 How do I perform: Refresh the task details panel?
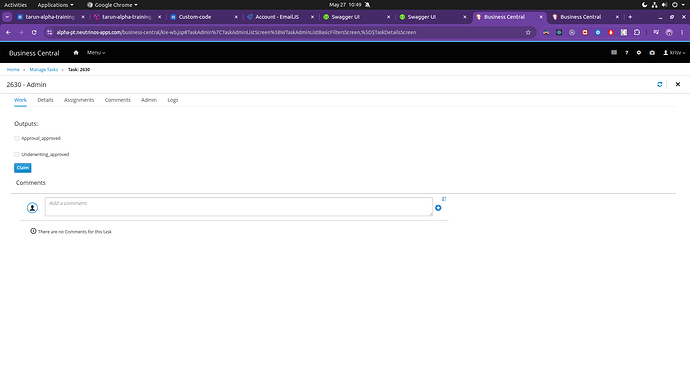point(659,84)
